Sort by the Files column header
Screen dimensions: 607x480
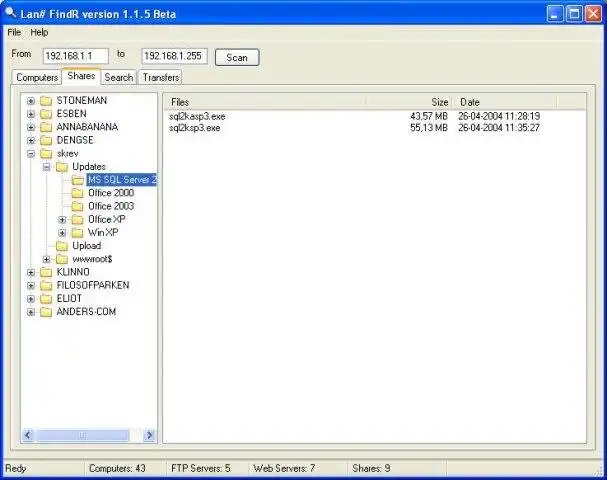[x=264, y=102]
